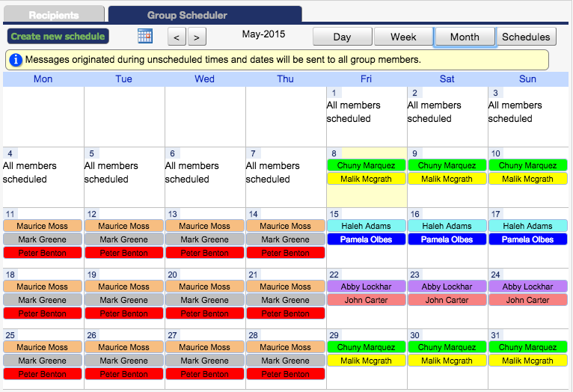Screen dimensions: 573x392
Task: Click Abby Lockhar schedule on May 22
Action: [x=366, y=287]
